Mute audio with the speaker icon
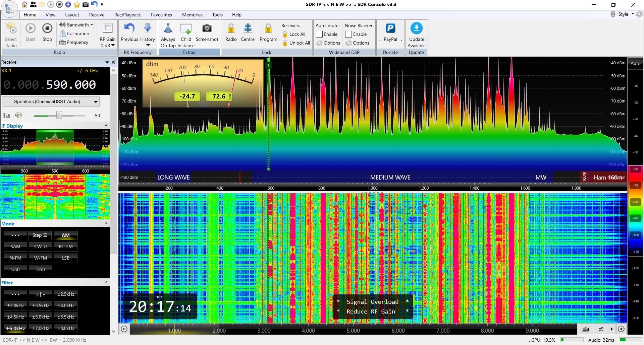644x345 pixels. (18, 115)
